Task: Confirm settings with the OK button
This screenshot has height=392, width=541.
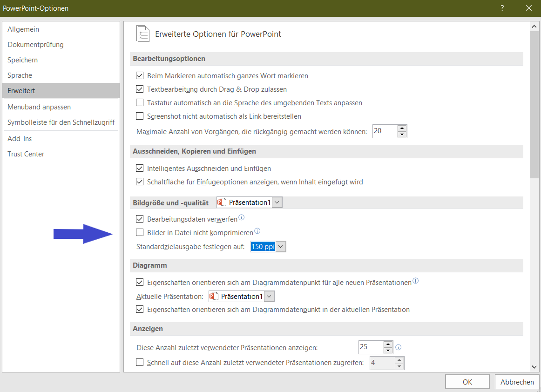Action: click(467, 382)
